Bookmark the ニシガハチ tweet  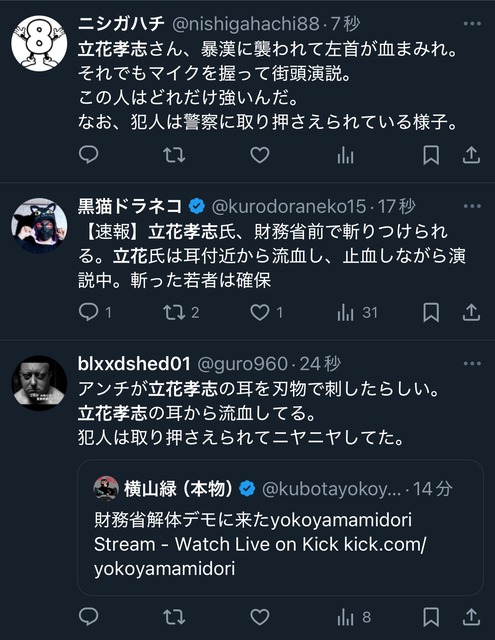[431, 155]
